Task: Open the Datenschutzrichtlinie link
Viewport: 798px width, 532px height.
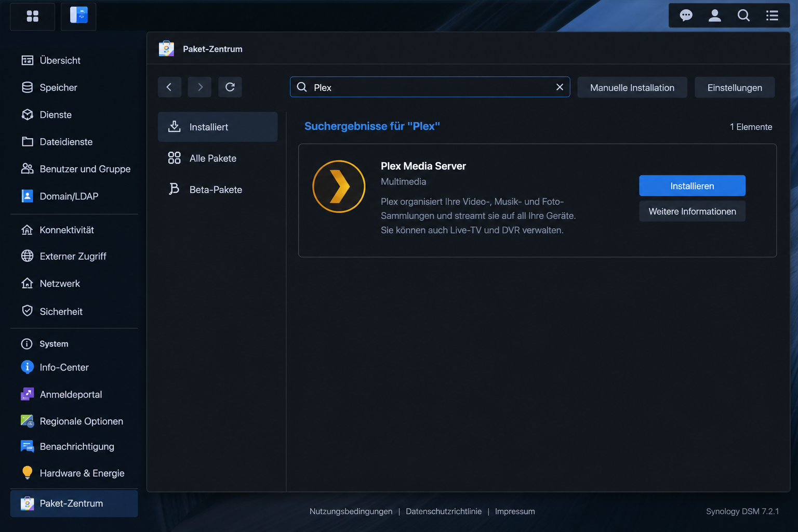Action: [444, 511]
